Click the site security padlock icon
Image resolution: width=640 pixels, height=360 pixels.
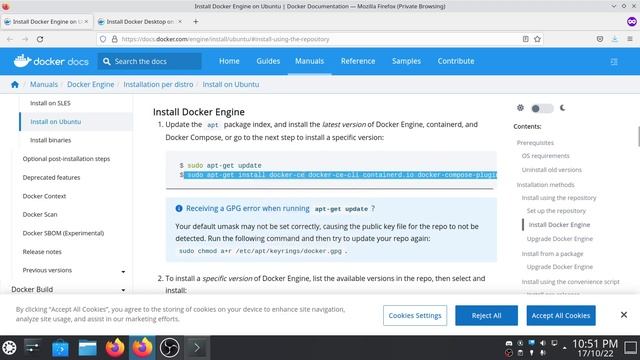(115, 39)
